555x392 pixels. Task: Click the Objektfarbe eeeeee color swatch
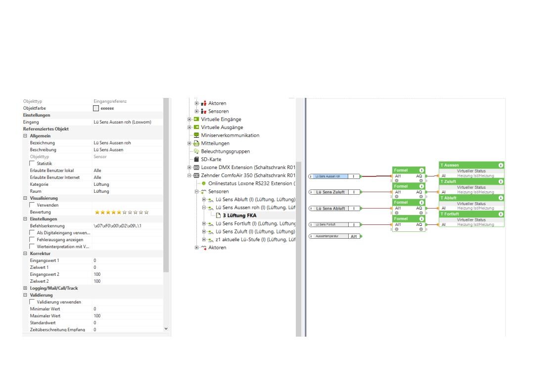click(96, 108)
